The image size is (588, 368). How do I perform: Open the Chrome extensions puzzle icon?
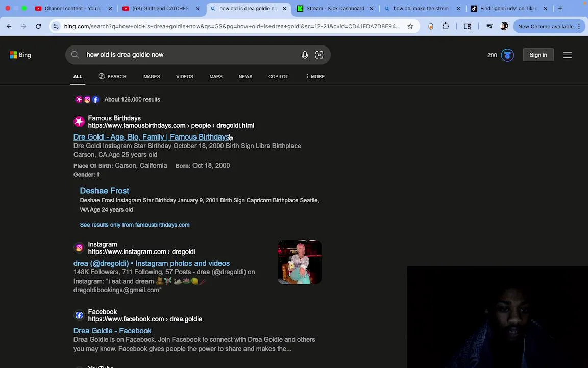pos(446,26)
